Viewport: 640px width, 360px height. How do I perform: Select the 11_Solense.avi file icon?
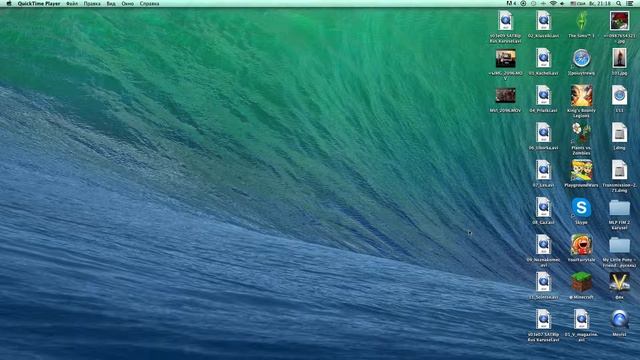tap(543, 282)
